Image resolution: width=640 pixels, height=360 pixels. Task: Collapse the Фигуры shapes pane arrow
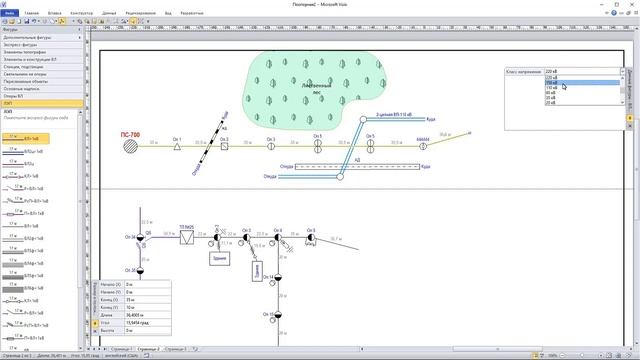pos(80,30)
